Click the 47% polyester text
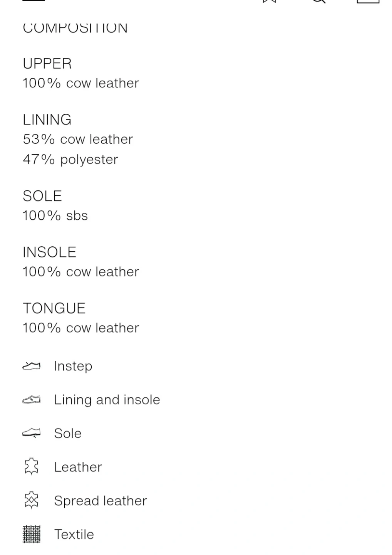The image size is (392, 555). 70,160
